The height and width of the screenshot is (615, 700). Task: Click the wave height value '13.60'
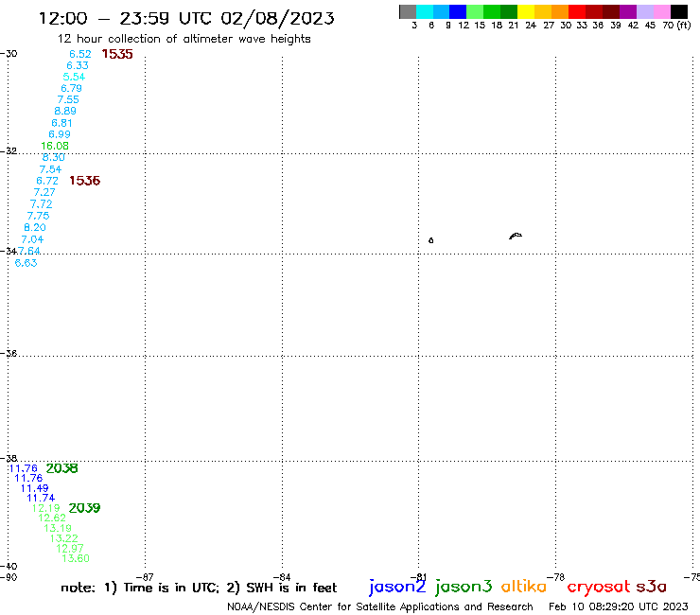[x=76, y=558]
